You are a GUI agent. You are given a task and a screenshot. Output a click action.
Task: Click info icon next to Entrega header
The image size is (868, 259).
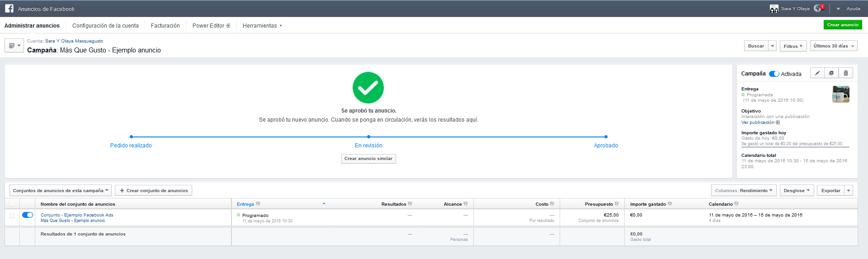(x=258, y=204)
